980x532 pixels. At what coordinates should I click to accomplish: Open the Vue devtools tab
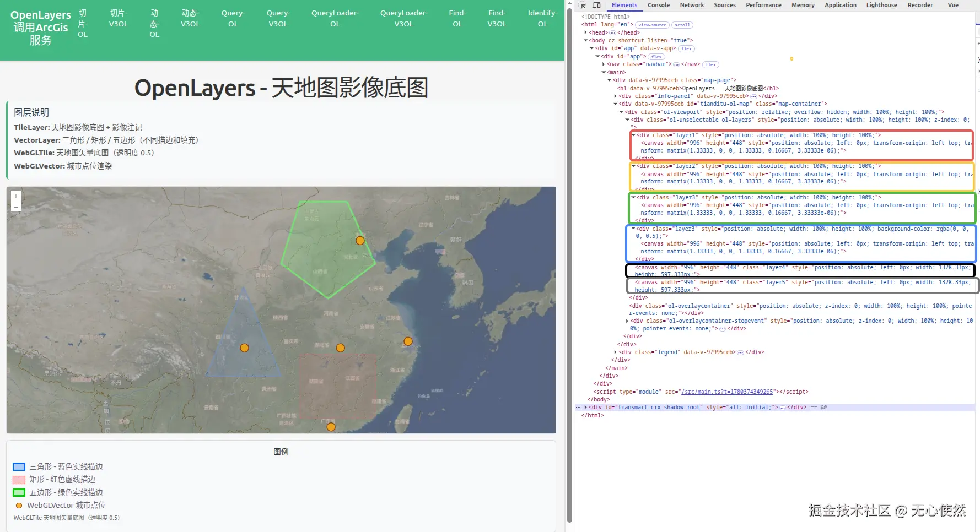point(953,5)
